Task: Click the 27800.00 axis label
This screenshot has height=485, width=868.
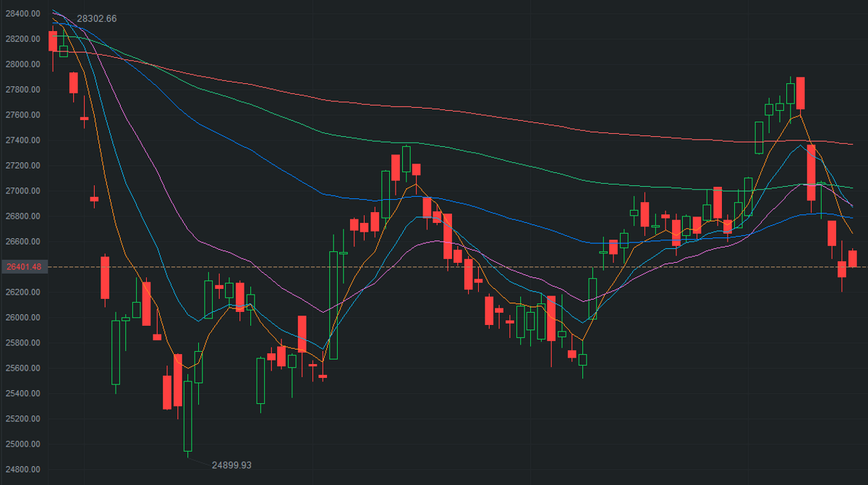Action: tap(24, 90)
